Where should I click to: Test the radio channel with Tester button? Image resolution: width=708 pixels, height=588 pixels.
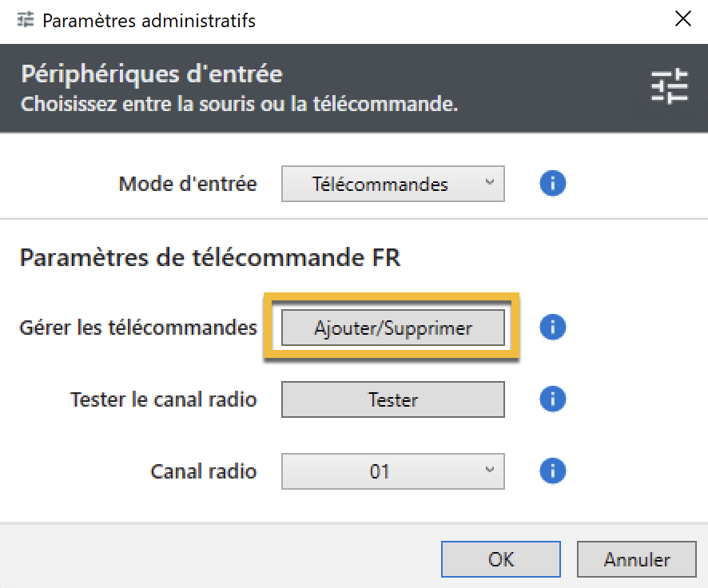tap(393, 399)
